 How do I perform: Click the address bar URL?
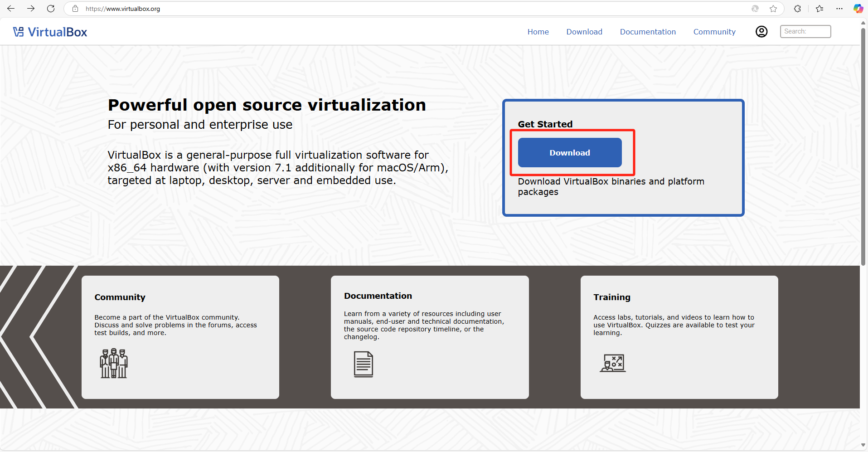pos(123,9)
